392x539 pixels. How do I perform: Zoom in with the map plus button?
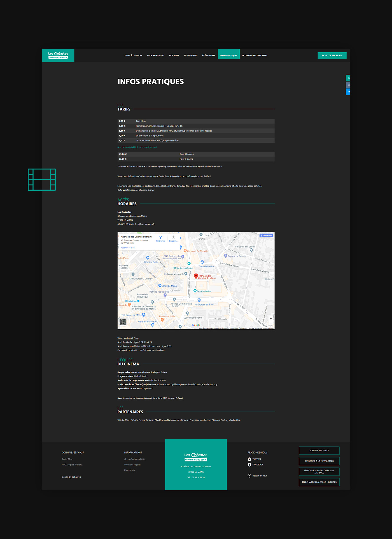pyautogui.click(x=270, y=319)
